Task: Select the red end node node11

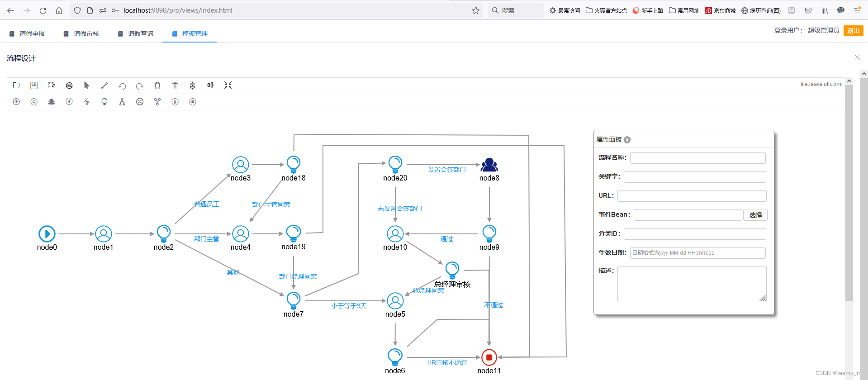Action: click(x=489, y=357)
